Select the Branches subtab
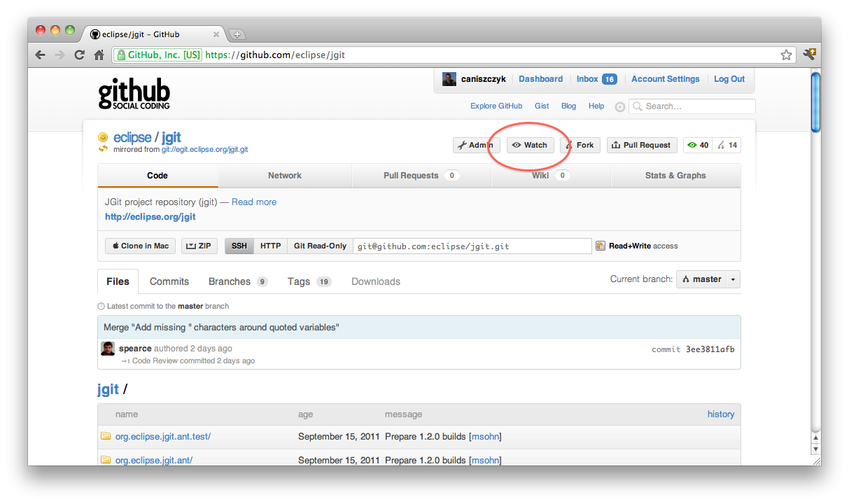The image size is (849, 504). [x=238, y=281]
